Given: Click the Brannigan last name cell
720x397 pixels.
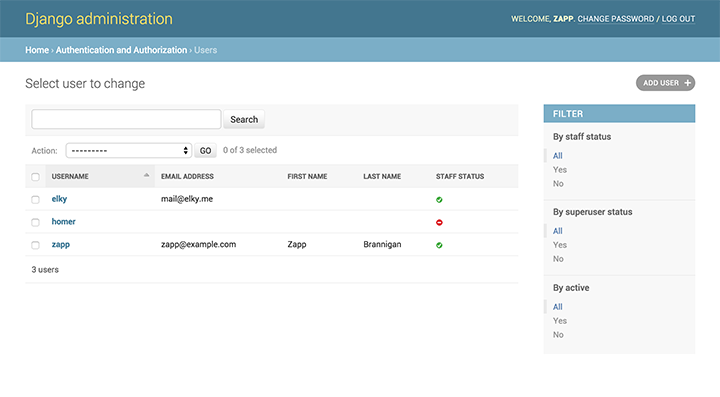Looking at the screenshot, I should pos(382,244).
